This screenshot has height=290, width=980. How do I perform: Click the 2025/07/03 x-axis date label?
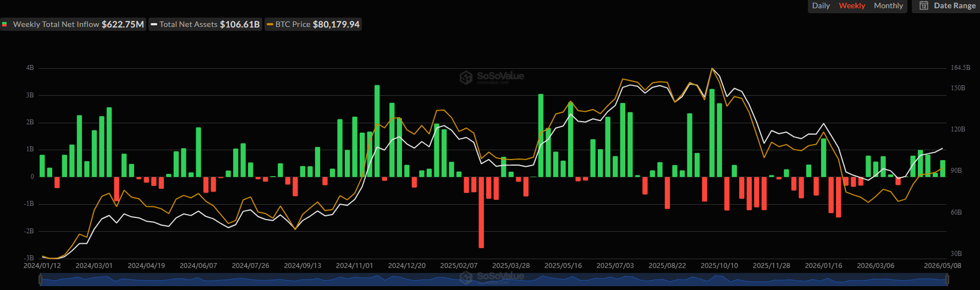(615, 265)
